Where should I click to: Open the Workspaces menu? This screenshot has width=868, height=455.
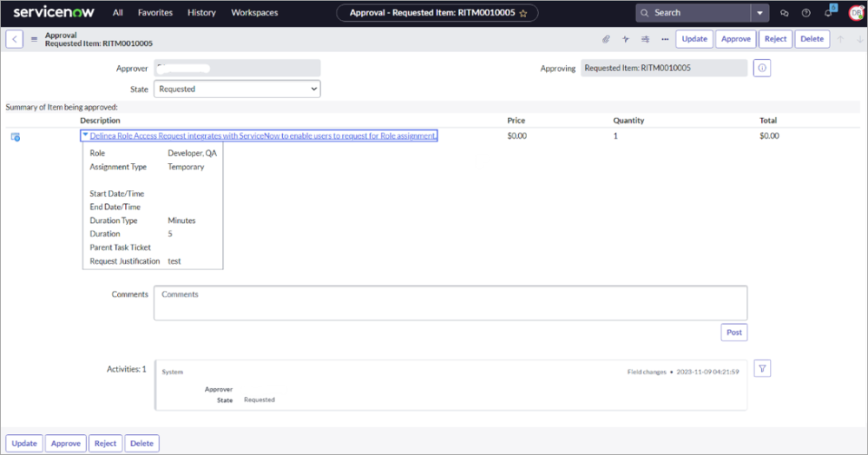pos(254,13)
